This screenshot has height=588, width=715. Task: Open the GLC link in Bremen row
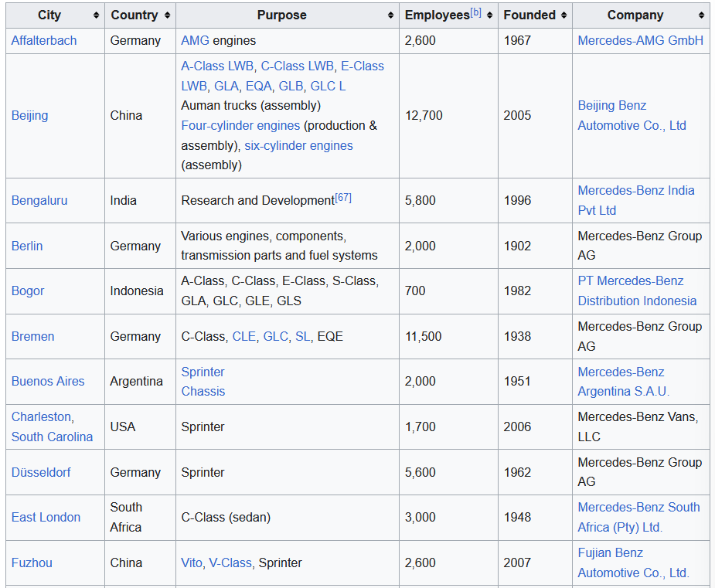click(275, 336)
